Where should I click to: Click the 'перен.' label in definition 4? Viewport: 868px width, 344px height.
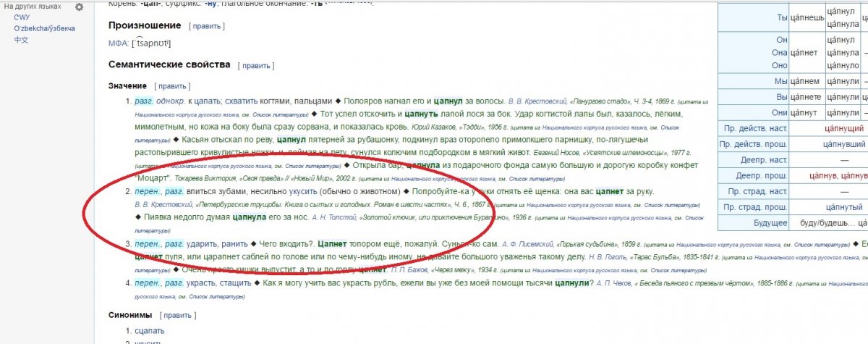tap(148, 282)
